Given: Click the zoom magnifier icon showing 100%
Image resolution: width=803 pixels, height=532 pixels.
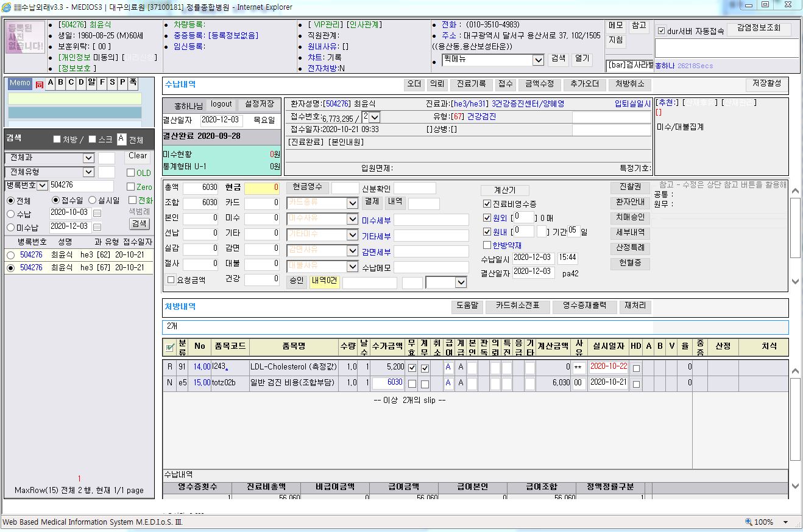Looking at the screenshot, I should tap(749, 522).
